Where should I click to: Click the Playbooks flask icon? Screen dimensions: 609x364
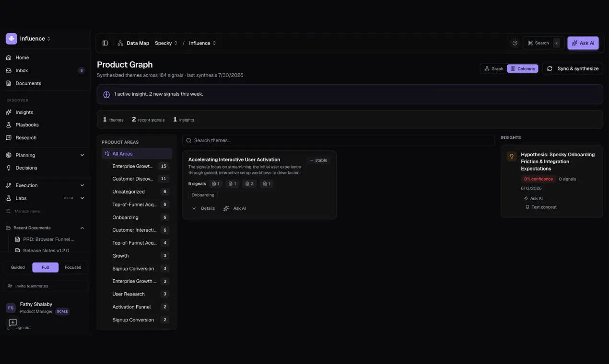coord(9,125)
